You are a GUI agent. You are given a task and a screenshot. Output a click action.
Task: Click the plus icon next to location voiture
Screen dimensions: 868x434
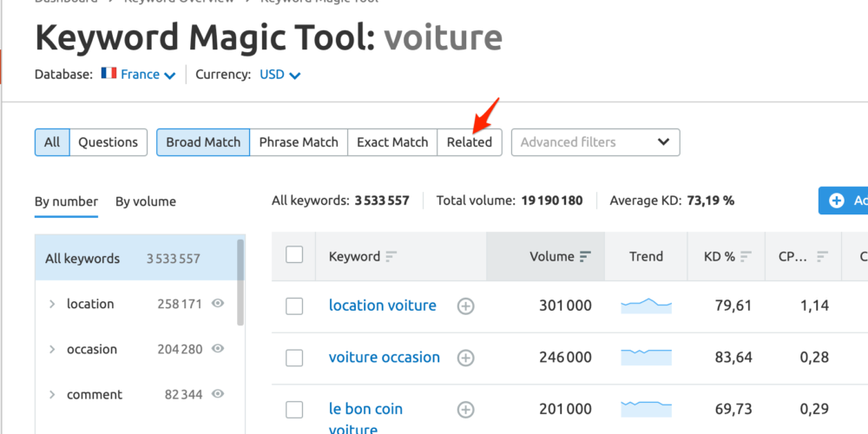pos(466,306)
